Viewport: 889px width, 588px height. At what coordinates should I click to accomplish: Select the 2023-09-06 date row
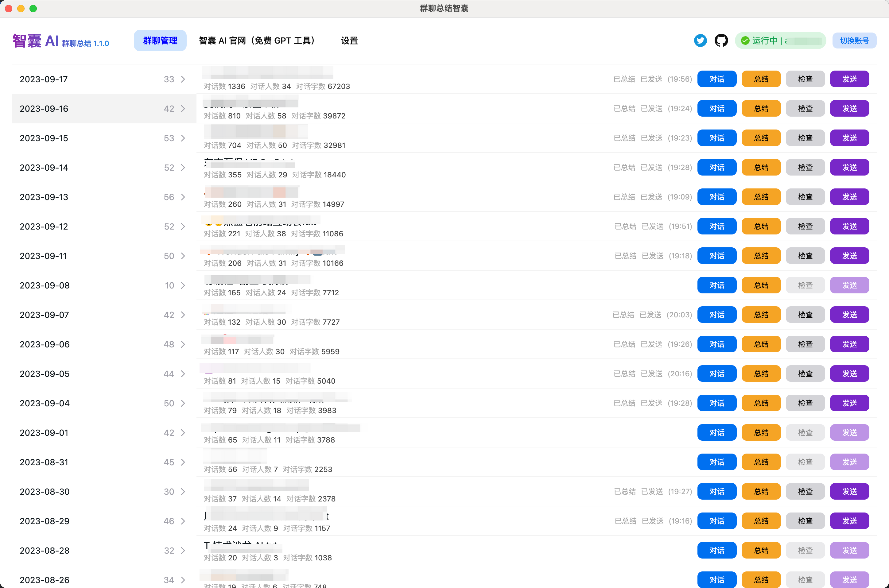pyautogui.click(x=104, y=344)
